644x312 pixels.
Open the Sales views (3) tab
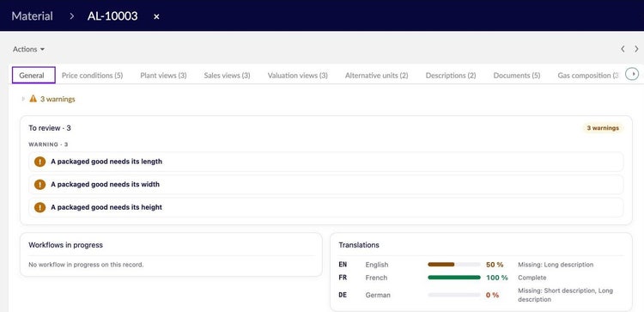click(x=228, y=76)
